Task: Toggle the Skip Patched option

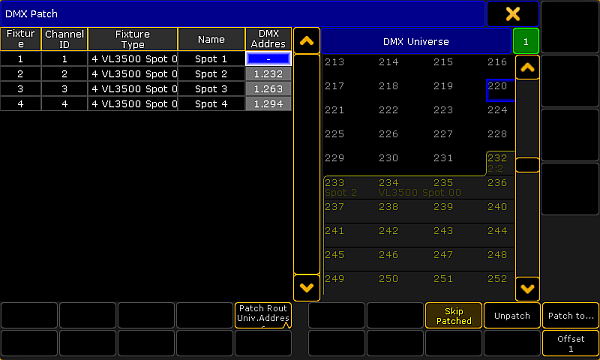Action: click(453, 316)
